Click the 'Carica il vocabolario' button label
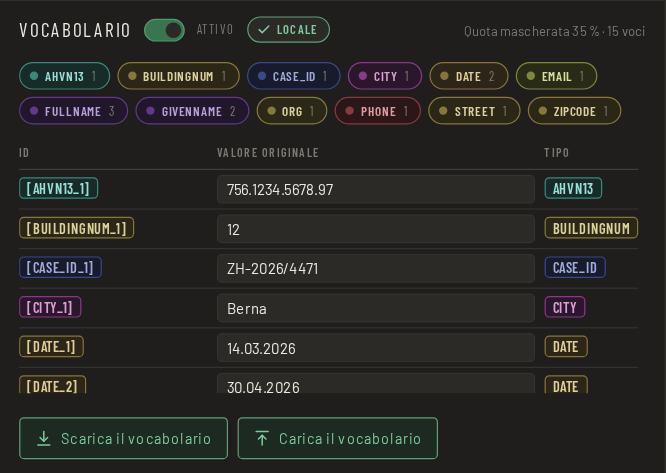 pos(350,439)
